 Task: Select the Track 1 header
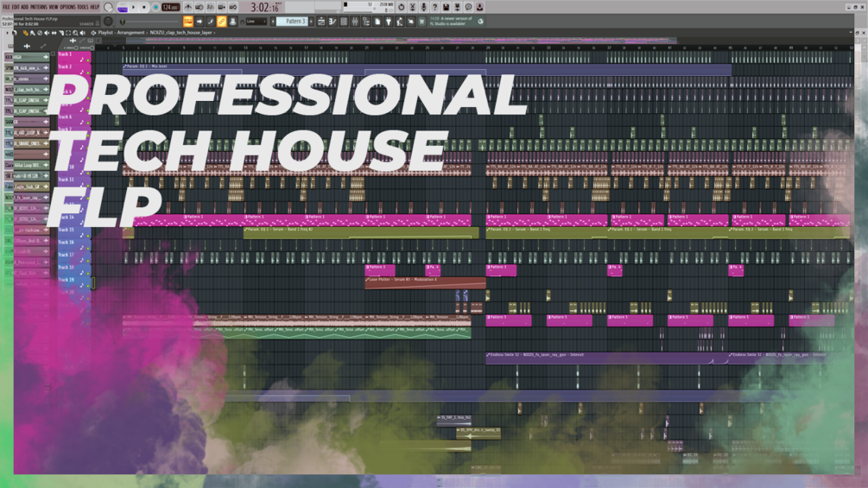[75, 57]
